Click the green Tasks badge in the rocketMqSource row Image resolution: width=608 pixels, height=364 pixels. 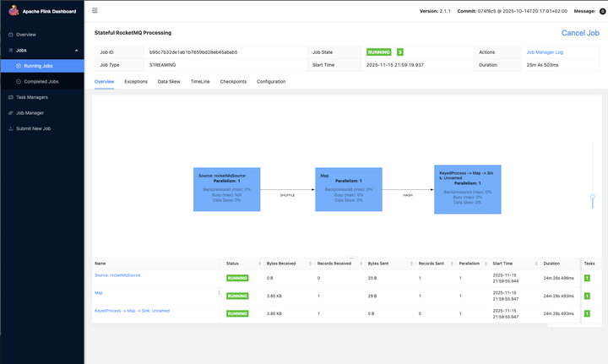tap(587, 278)
